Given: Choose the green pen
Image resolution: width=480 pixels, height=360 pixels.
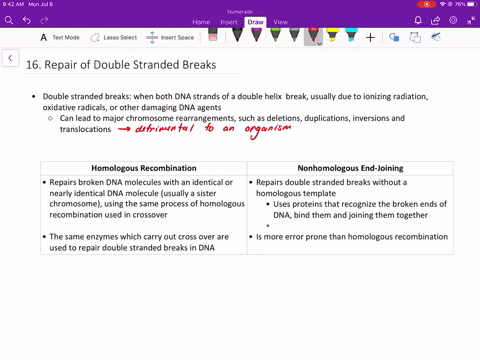Looking at the screenshot, I should [x=275, y=35].
